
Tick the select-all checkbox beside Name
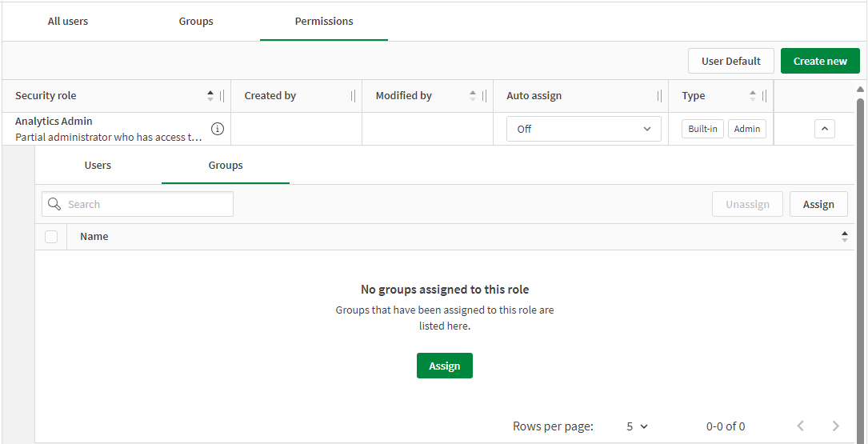[x=51, y=237]
